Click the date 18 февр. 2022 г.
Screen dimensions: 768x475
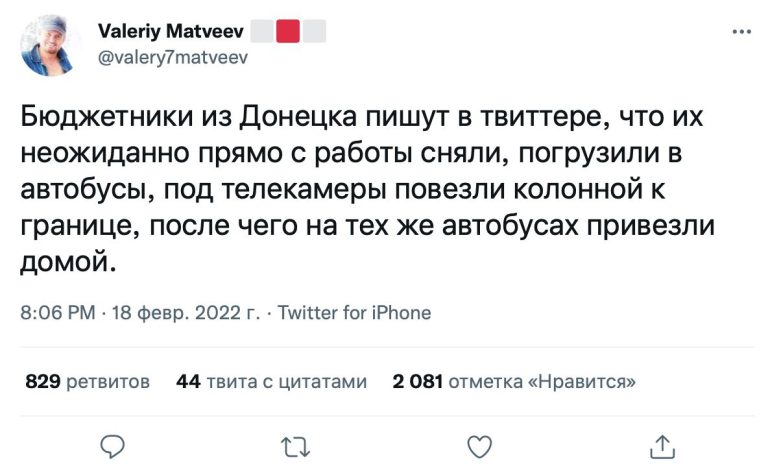point(186,312)
